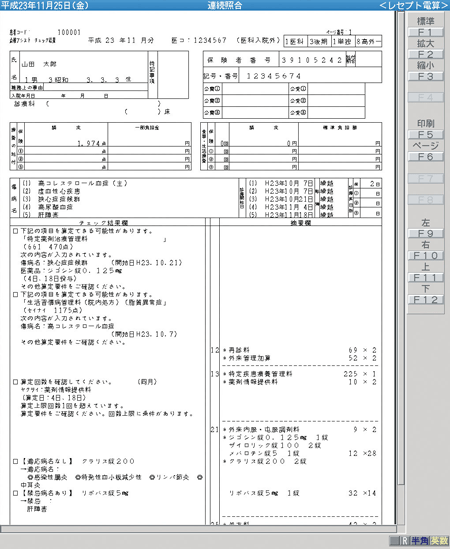Check the 算定回数を確認してください box

point(15,382)
